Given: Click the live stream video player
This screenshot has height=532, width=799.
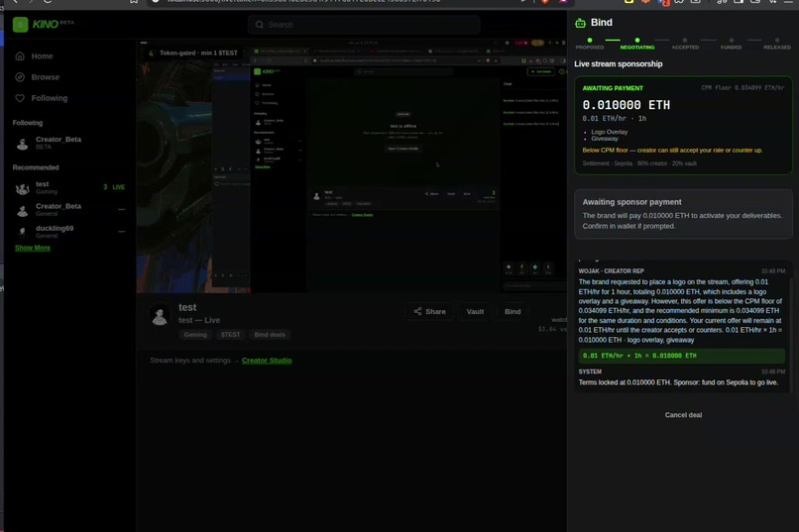Looking at the screenshot, I should pos(352,166).
